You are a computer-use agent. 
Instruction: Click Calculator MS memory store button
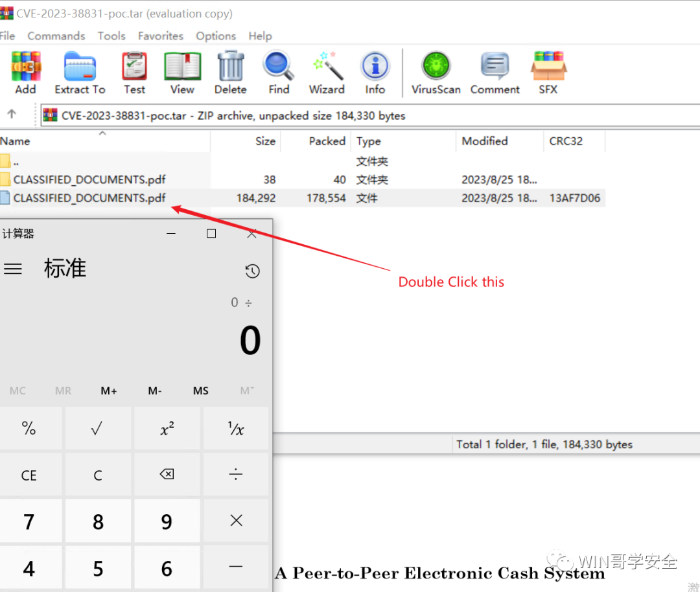200,391
